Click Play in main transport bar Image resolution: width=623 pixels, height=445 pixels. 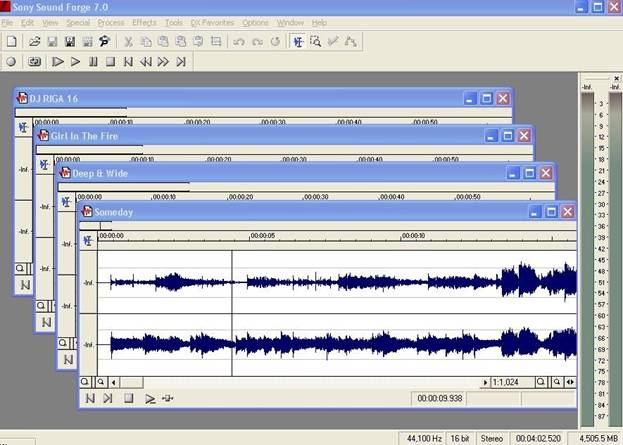coord(75,62)
